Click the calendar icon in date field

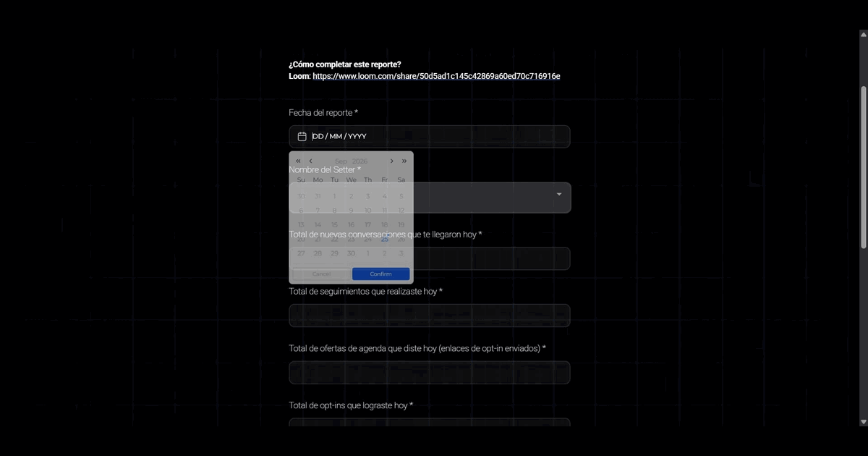click(302, 136)
